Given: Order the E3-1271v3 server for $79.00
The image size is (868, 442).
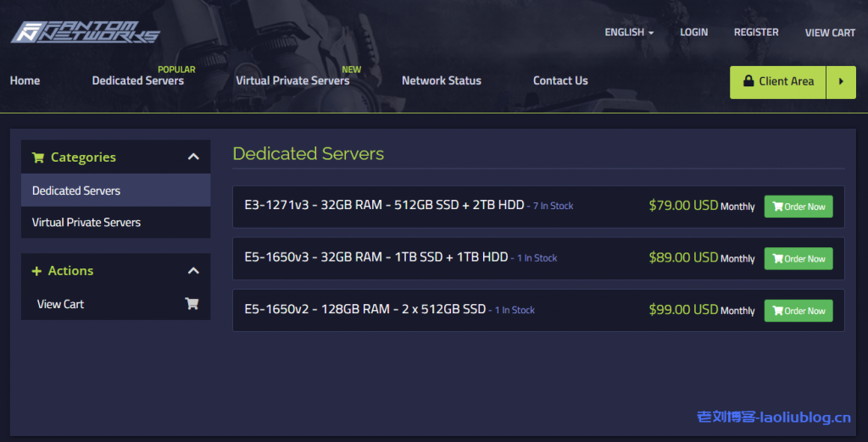Looking at the screenshot, I should tap(798, 207).
